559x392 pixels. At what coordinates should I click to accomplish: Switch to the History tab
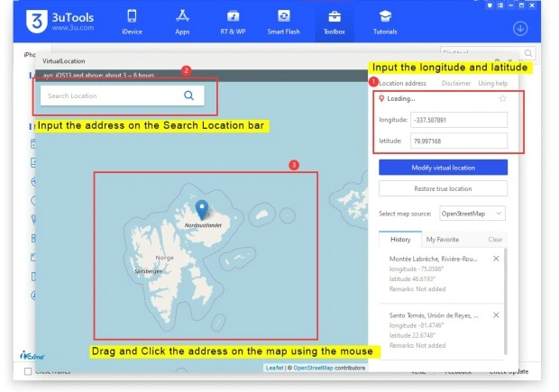coord(400,239)
